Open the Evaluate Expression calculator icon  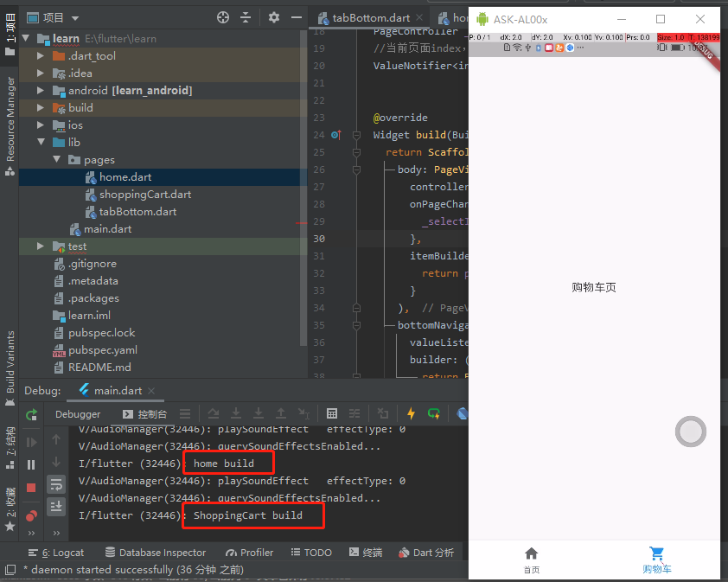332,414
